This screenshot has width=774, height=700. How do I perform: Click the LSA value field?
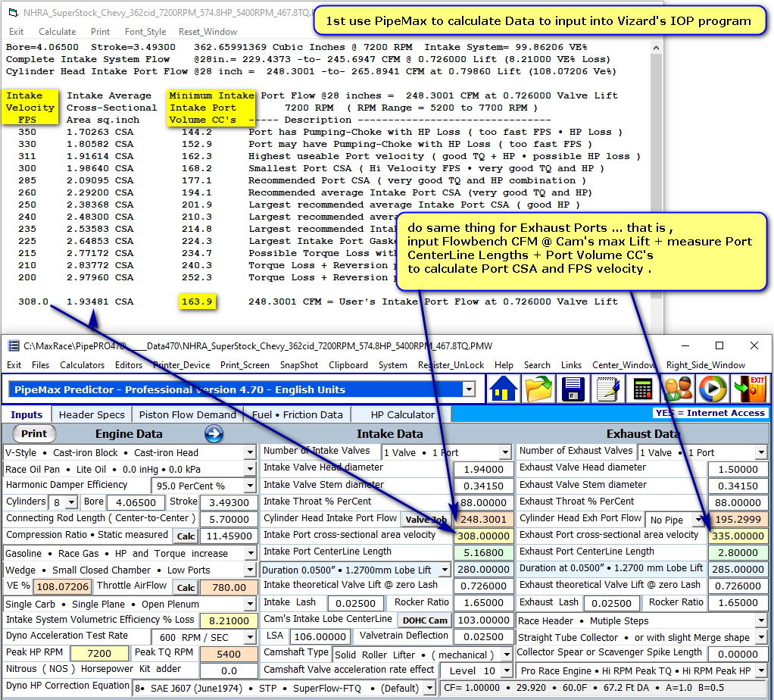320,637
